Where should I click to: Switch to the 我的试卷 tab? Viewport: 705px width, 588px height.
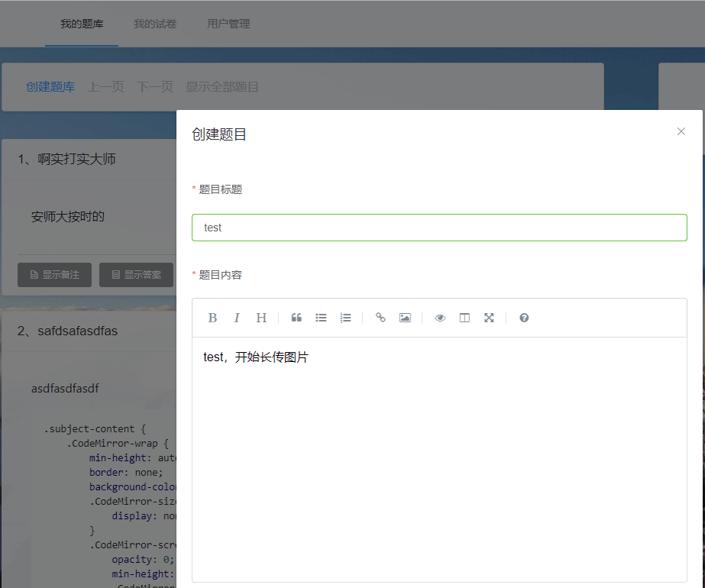point(155,24)
